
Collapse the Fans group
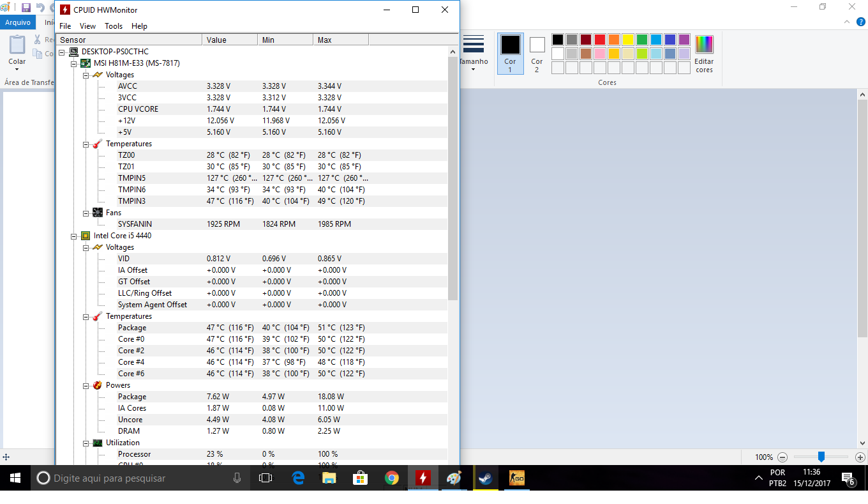86,213
